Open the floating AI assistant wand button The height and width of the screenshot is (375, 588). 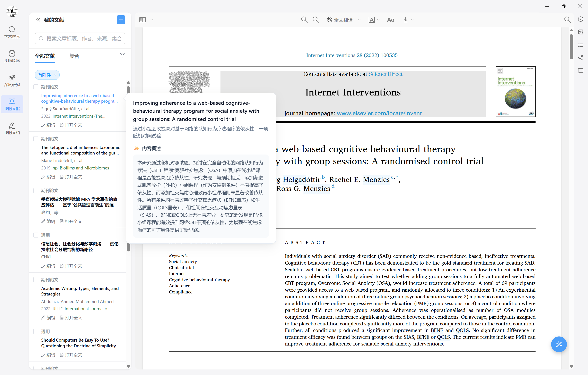(559, 344)
